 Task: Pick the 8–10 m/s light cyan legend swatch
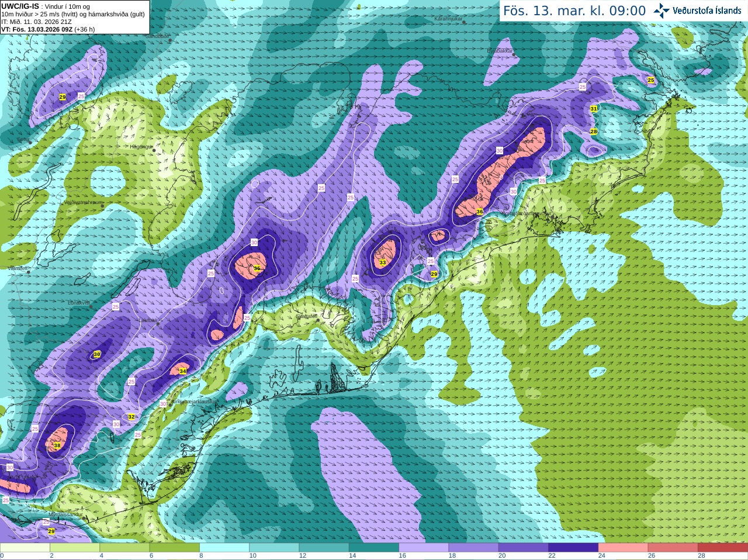224,548
